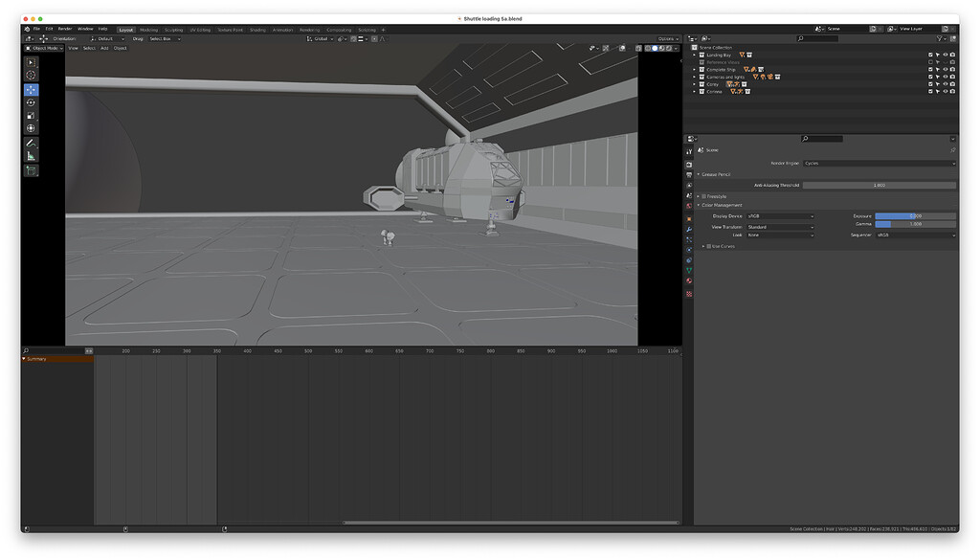Open the Modifiers properties tab
The width and height of the screenshot is (980, 560).
689,230
